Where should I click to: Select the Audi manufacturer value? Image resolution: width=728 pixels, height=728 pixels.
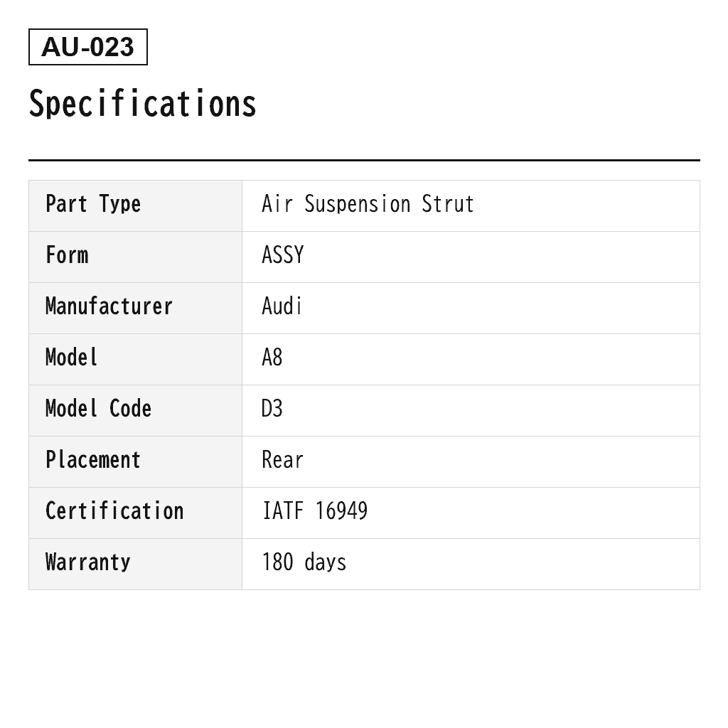pos(282,306)
